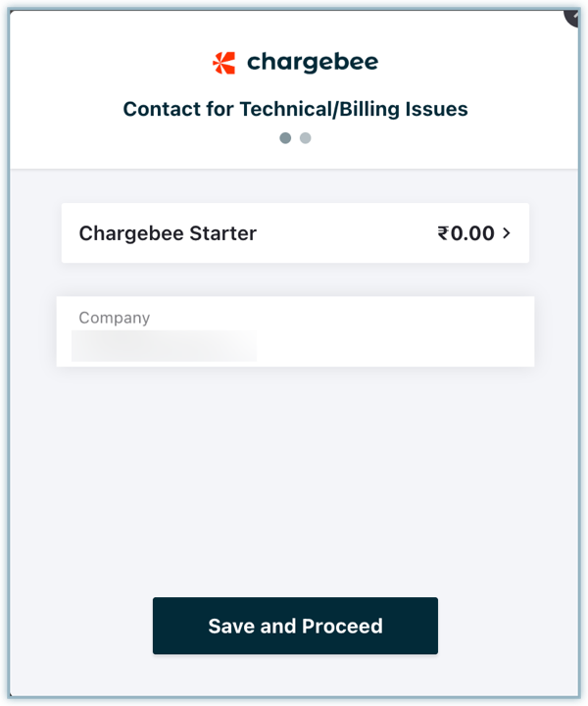This screenshot has width=588, height=706.
Task: Select the blurred Company value text
Action: point(164,345)
